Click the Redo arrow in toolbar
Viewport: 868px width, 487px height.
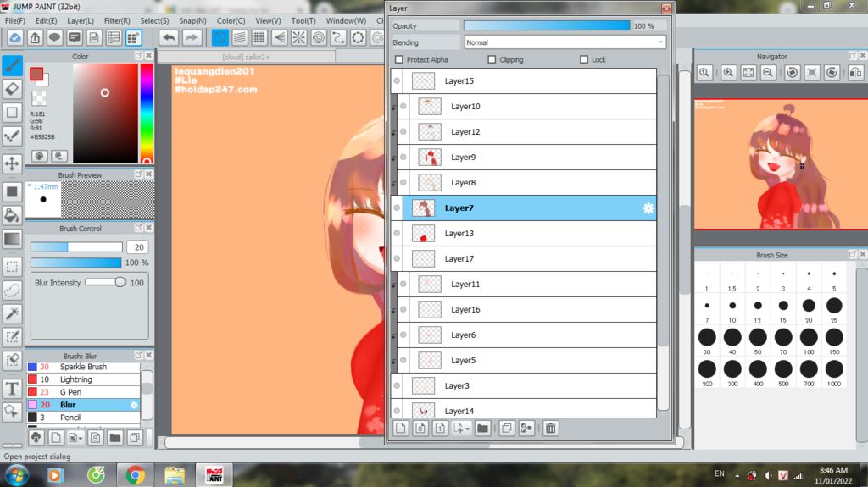point(191,37)
